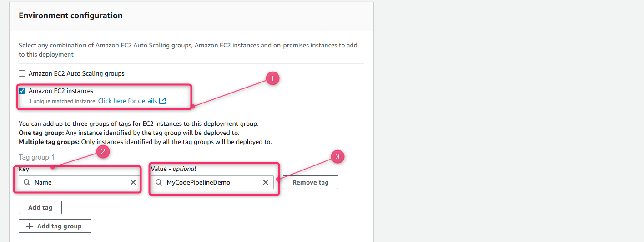
Task: Click the external link icon beside details
Action: click(x=162, y=101)
